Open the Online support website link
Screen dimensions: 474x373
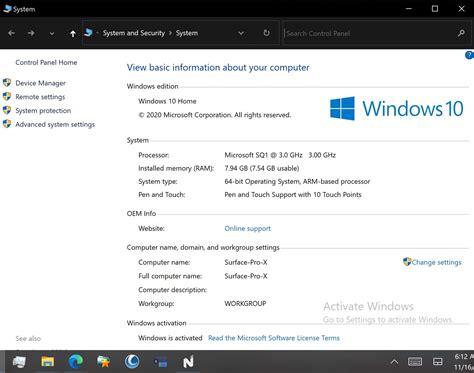coord(247,229)
